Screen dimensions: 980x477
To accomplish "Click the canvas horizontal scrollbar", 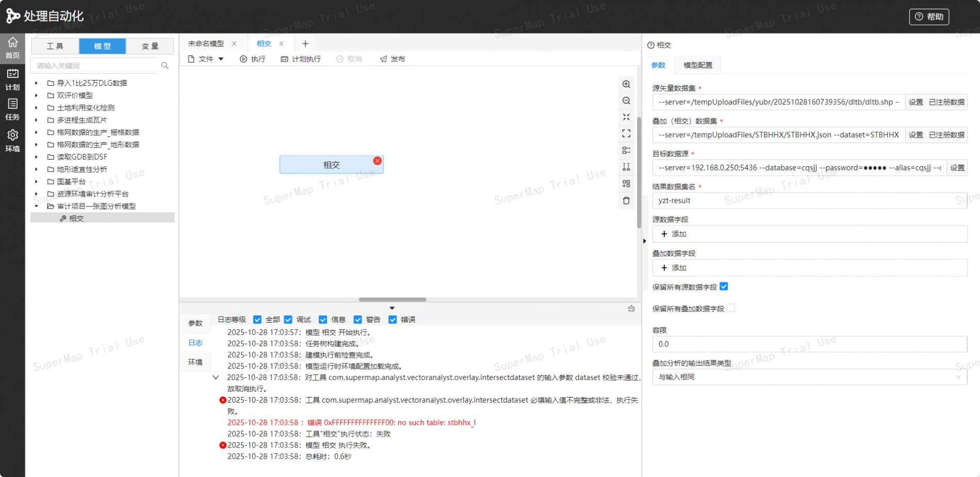I will click(x=392, y=299).
